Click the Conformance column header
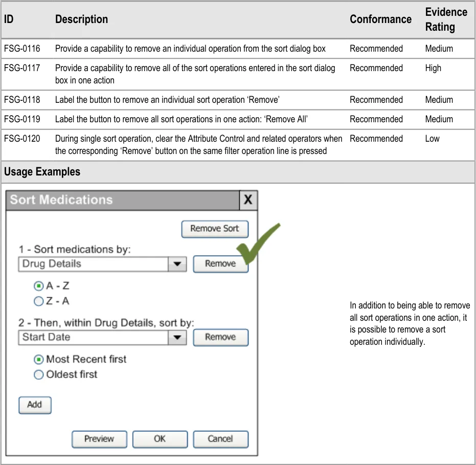This screenshot has width=476, height=465. (380, 19)
